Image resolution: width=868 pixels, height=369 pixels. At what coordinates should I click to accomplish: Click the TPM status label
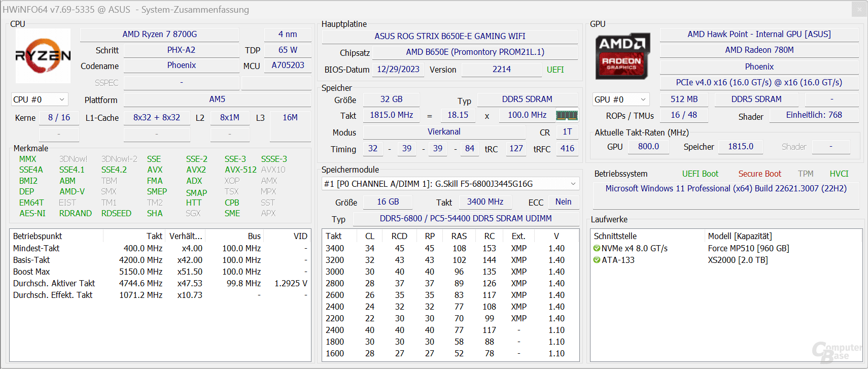pos(806,174)
